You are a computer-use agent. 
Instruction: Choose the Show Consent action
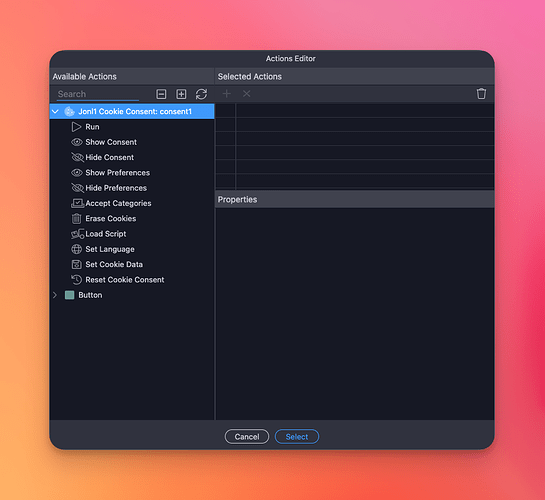tap(111, 142)
